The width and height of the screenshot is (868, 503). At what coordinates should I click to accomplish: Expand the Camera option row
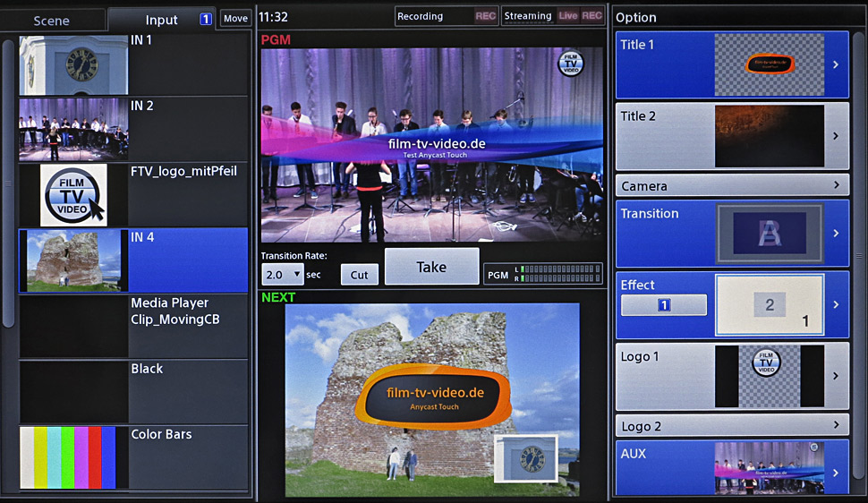coord(731,185)
